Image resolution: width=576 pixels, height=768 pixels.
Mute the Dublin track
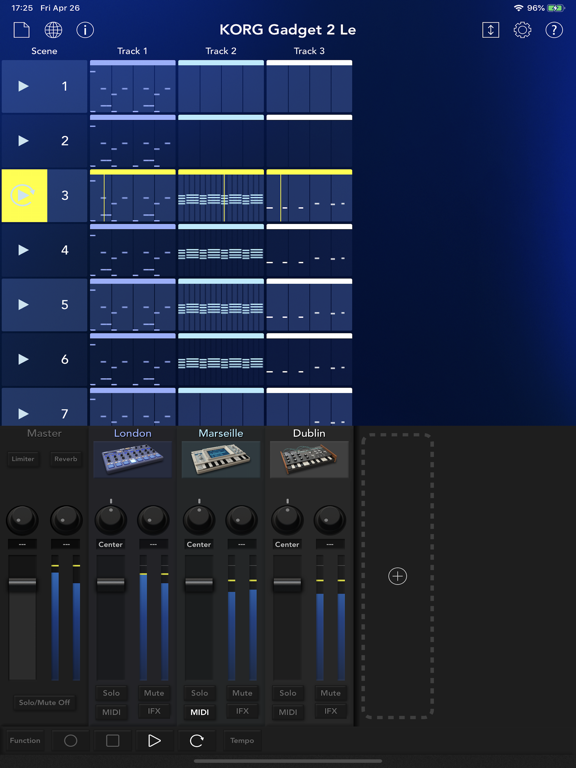330,693
